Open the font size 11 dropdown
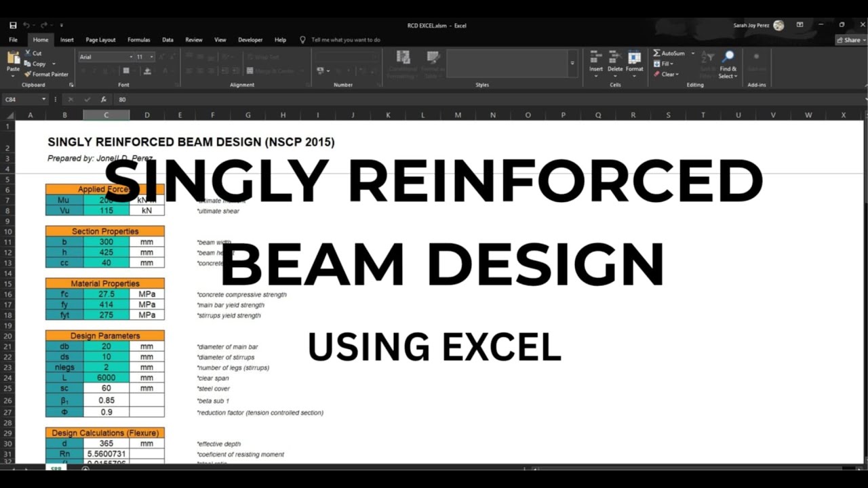The image size is (868, 488). click(152, 57)
